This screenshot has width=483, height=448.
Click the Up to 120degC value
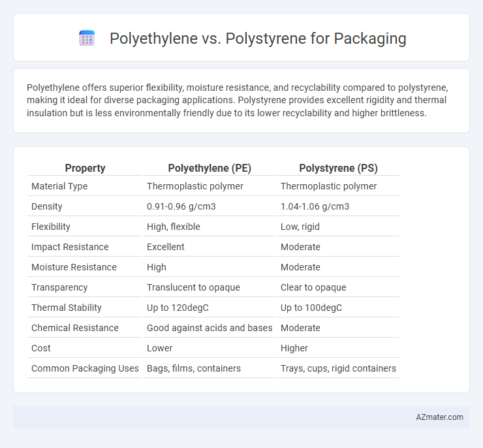(178, 308)
